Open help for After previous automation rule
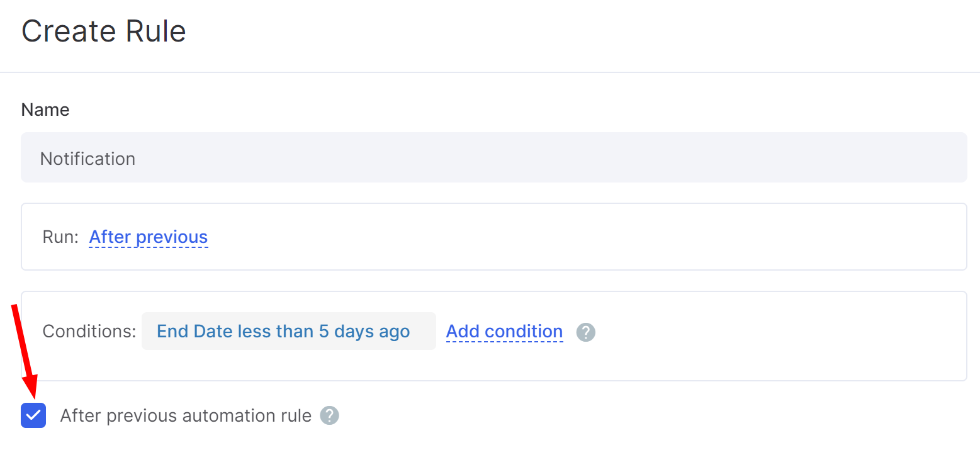This screenshot has height=450, width=980. 329,415
